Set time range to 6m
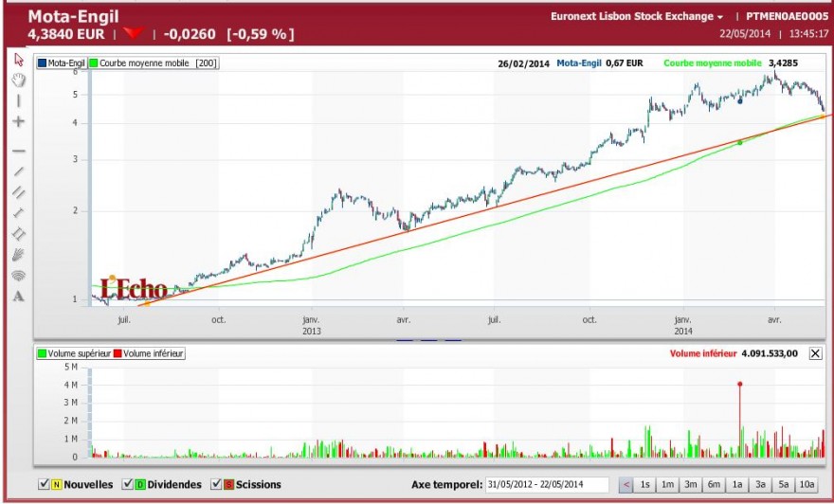834x504 pixels. [714, 484]
